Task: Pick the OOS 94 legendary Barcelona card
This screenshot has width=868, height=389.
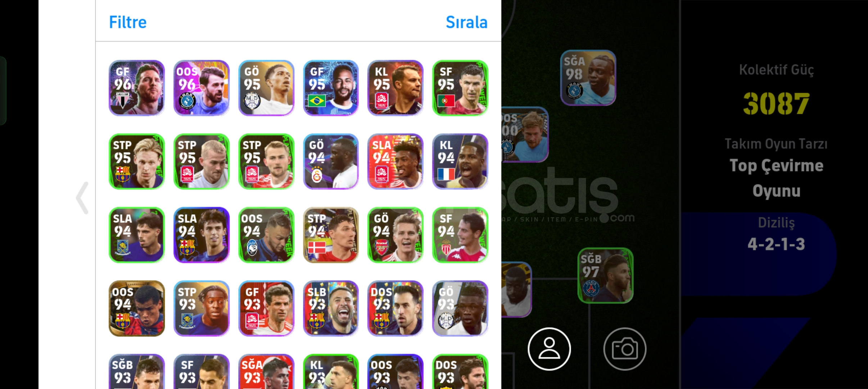Action: [x=137, y=308]
